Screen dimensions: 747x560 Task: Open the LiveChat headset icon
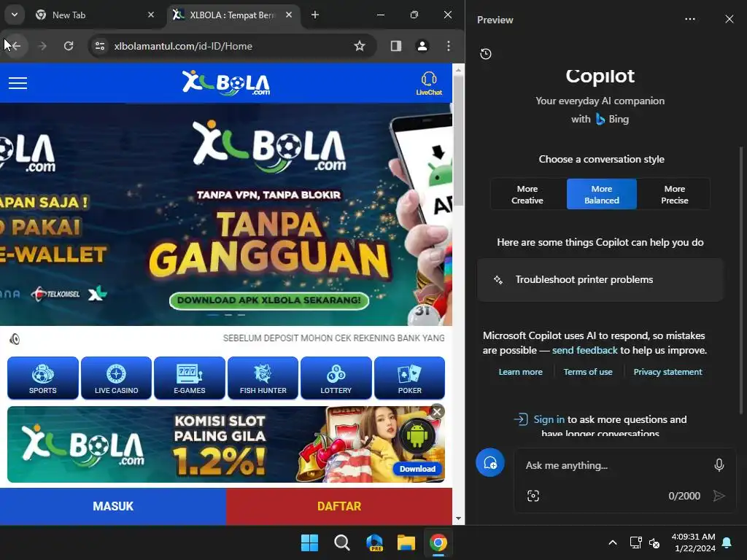click(429, 83)
